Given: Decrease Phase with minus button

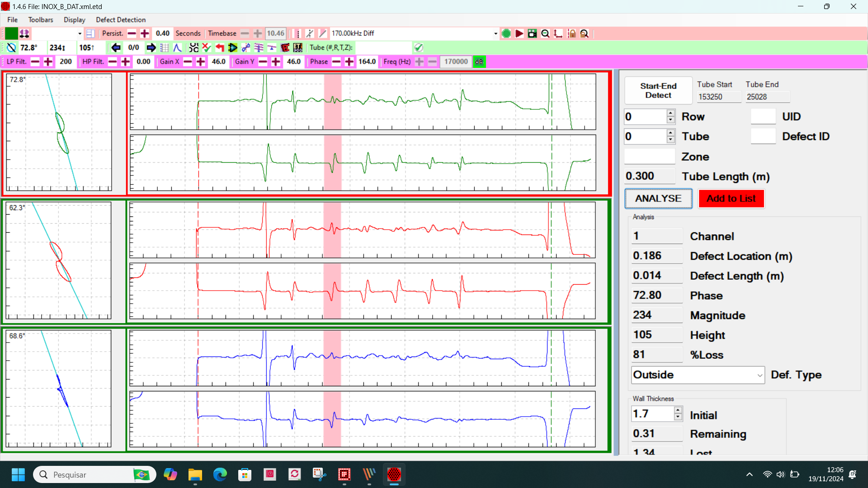Looking at the screenshot, I should tap(336, 62).
